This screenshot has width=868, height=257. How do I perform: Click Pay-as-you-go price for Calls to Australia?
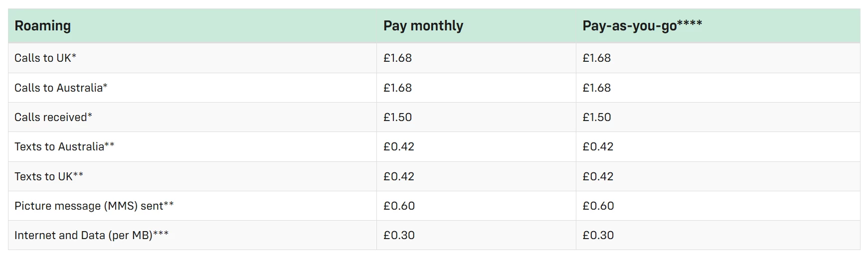click(596, 88)
